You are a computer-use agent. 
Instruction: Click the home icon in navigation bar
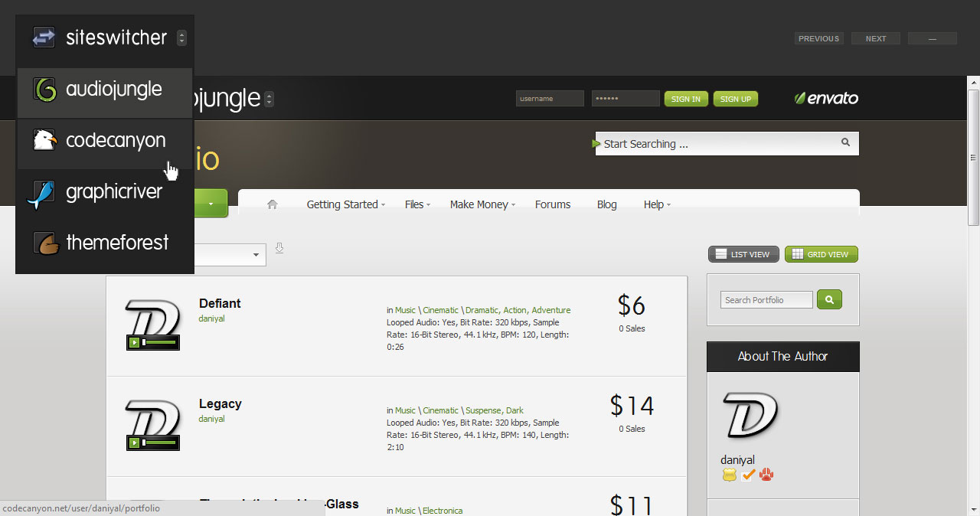pyautogui.click(x=272, y=204)
